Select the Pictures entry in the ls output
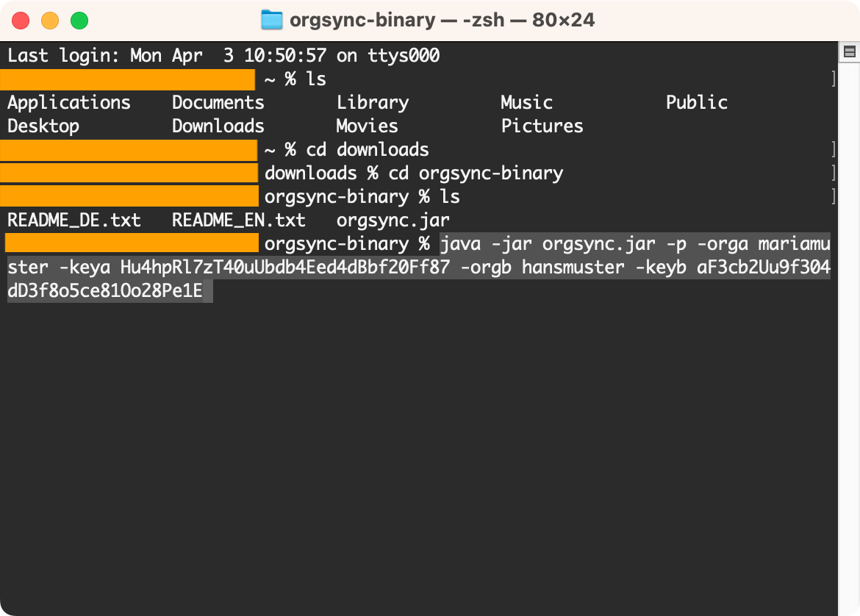The width and height of the screenshot is (860, 616). point(542,126)
